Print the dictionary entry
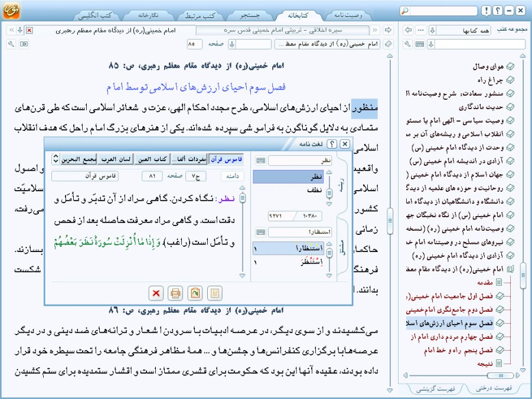Viewport: 532px width, 399px height. (175, 293)
